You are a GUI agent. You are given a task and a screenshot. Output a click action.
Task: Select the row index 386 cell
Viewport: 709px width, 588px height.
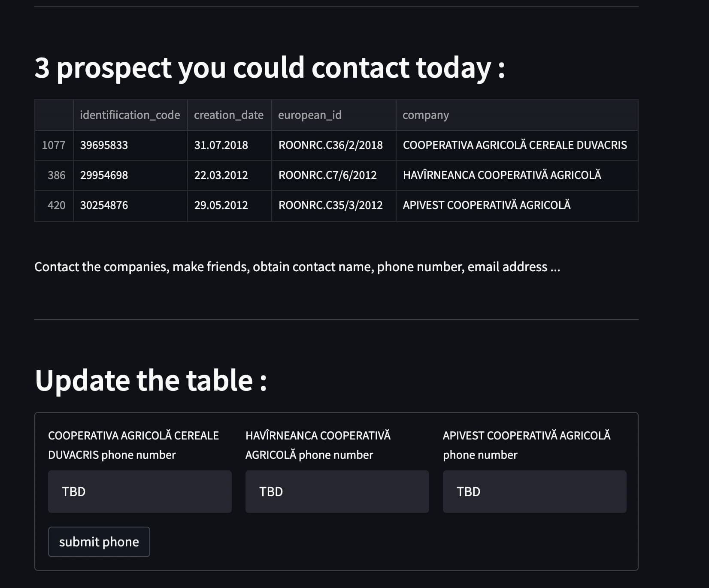(56, 175)
